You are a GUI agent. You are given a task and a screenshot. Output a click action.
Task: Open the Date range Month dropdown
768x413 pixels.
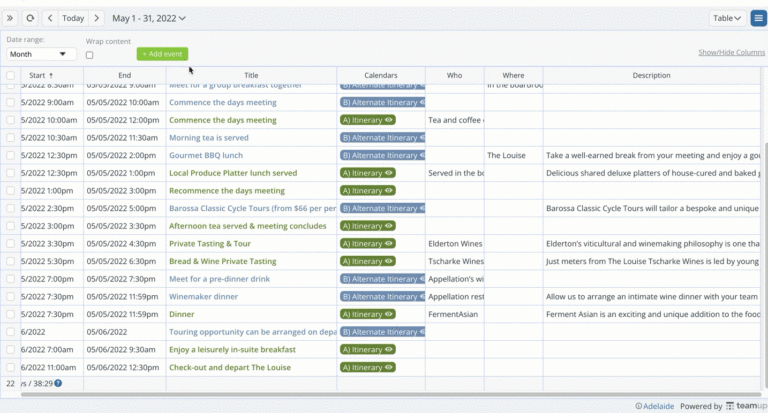coord(41,54)
